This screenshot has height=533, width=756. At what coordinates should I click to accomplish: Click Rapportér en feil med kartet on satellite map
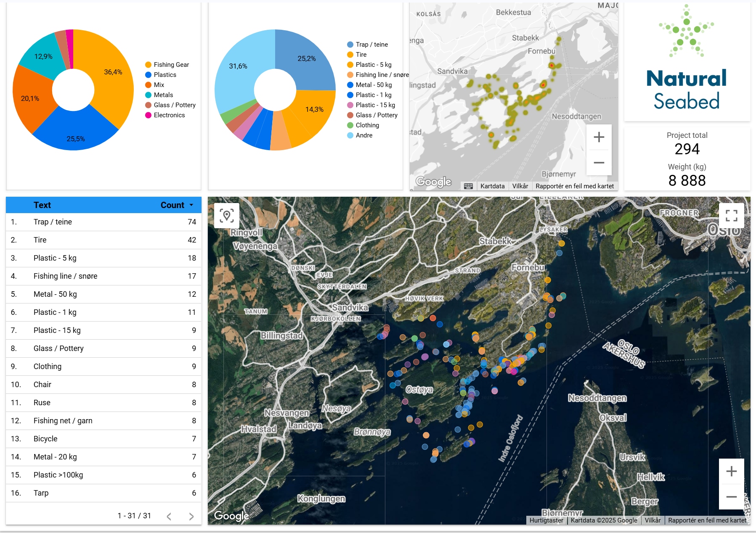click(x=707, y=520)
